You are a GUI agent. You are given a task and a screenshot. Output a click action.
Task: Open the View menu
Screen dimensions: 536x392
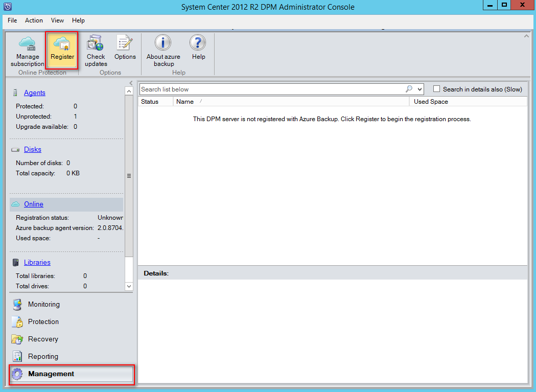coord(57,20)
